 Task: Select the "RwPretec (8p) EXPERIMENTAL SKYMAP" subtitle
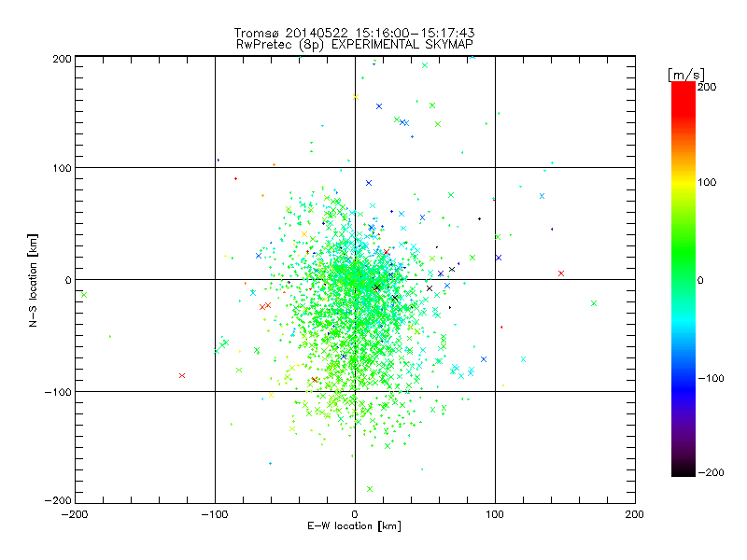pos(355,44)
